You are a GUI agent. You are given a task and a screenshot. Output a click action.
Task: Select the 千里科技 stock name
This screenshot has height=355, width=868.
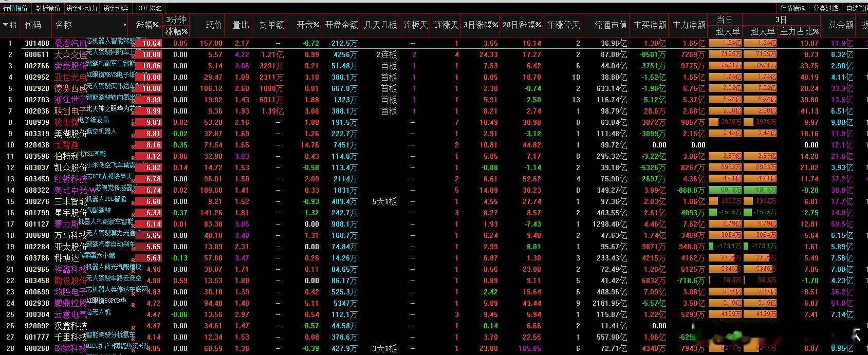[x=71, y=337]
